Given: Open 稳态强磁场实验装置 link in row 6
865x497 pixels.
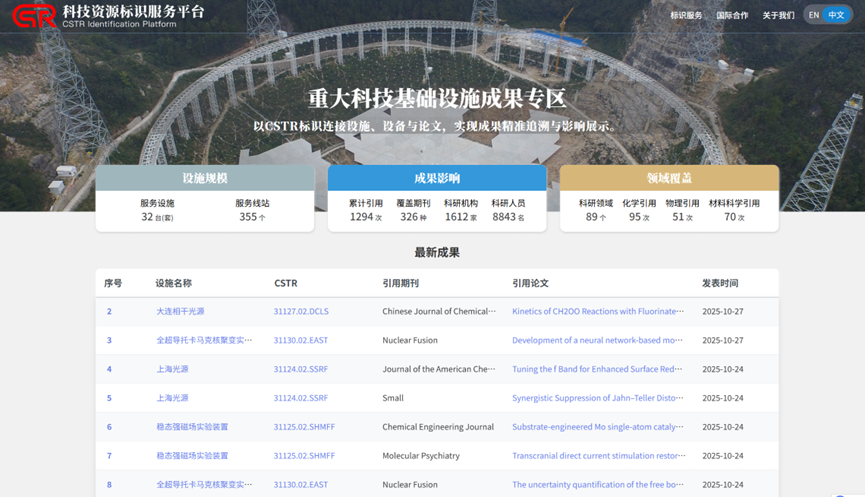Looking at the screenshot, I should [x=192, y=427].
